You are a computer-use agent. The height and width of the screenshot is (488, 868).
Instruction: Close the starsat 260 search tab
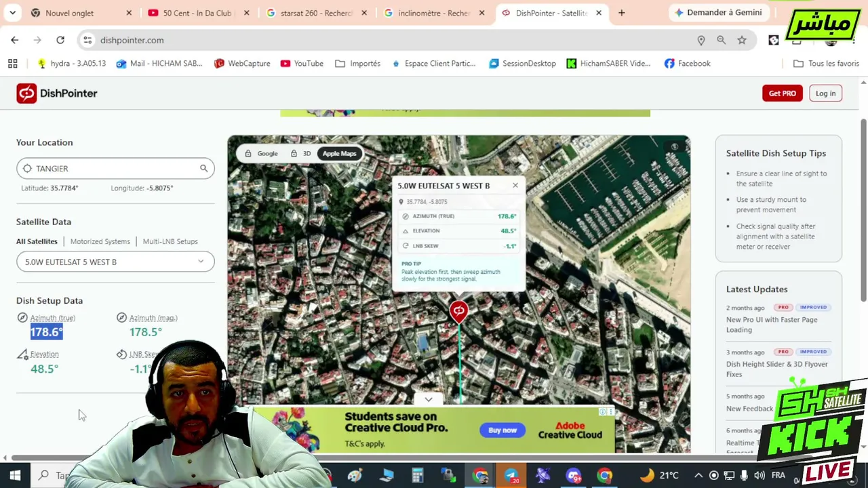click(x=364, y=13)
